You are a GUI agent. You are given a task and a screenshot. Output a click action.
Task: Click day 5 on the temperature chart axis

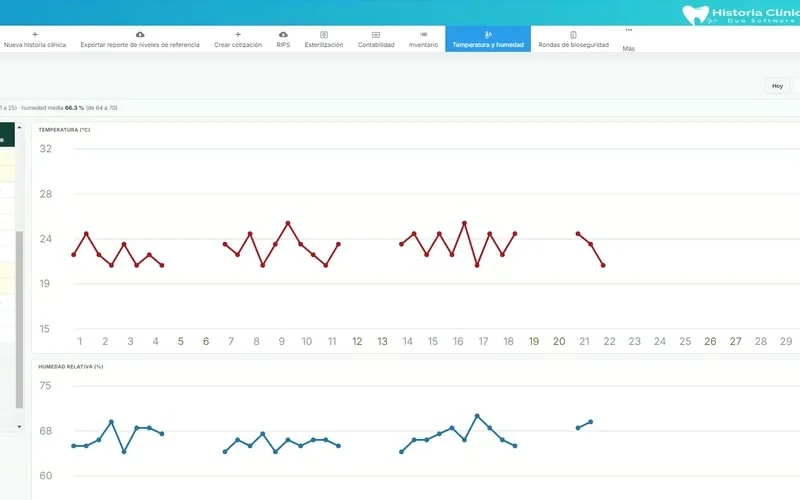coord(181,341)
